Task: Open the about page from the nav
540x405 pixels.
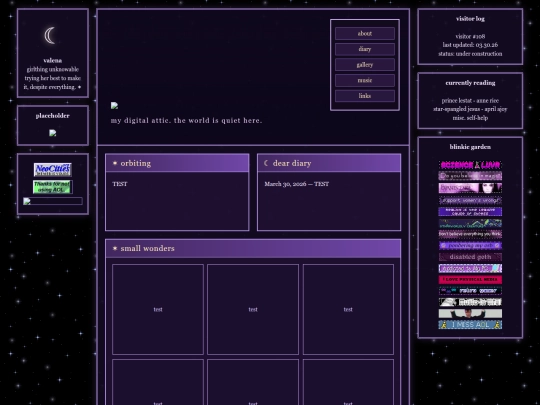Action: click(365, 33)
